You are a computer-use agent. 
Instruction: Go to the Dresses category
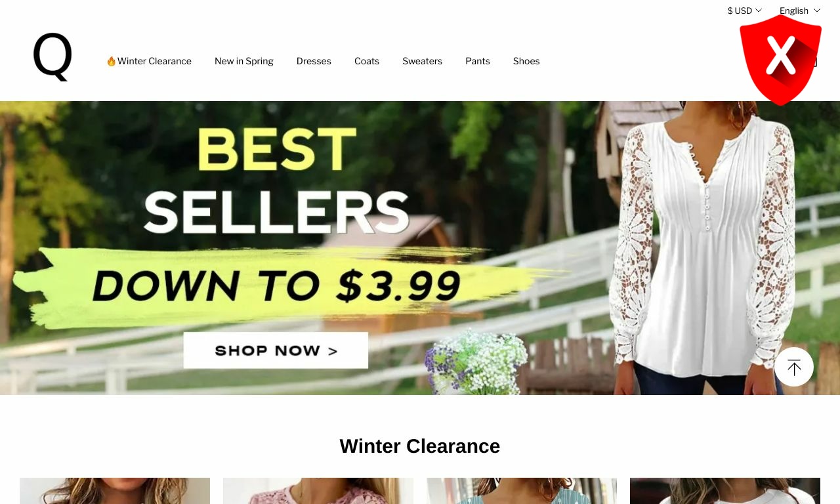(314, 61)
